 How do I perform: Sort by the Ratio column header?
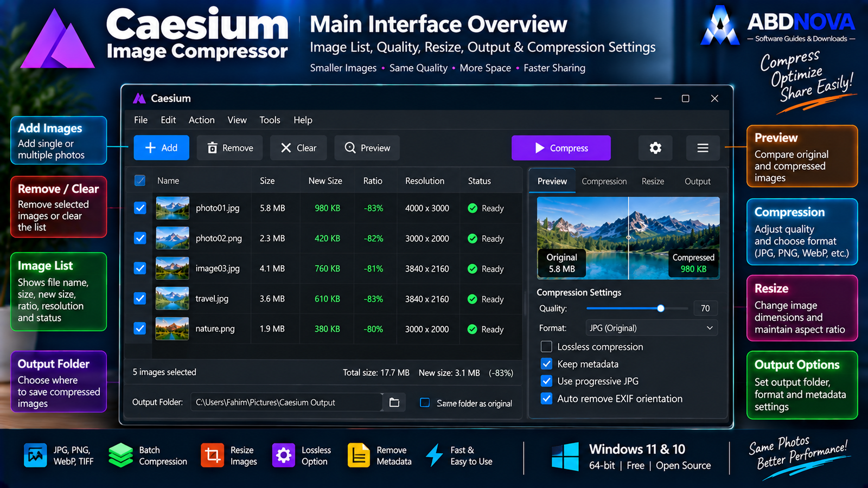pos(373,181)
